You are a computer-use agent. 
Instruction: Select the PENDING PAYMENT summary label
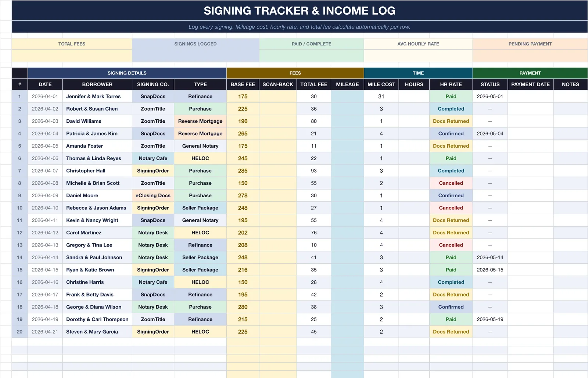pyautogui.click(x=530, y=44)
